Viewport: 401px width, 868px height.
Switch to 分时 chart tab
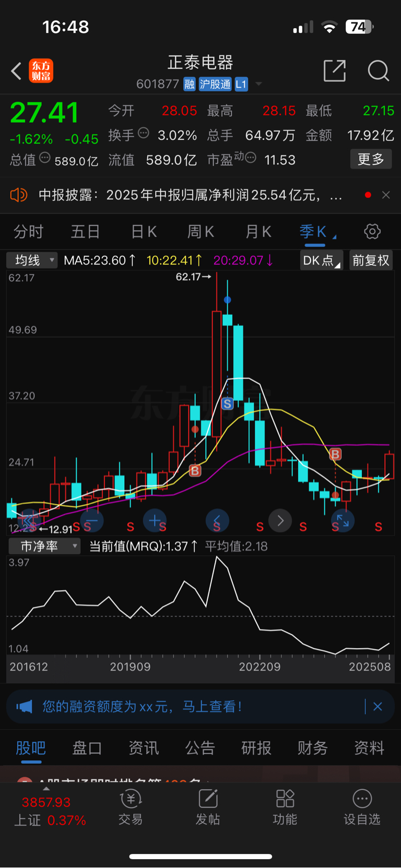pos(28,231)
